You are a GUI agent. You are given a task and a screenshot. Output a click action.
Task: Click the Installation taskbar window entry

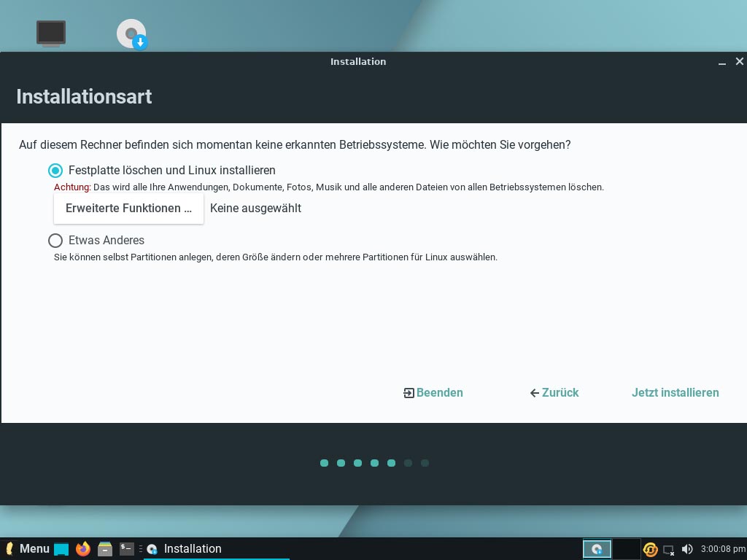[x=217, y=548]
